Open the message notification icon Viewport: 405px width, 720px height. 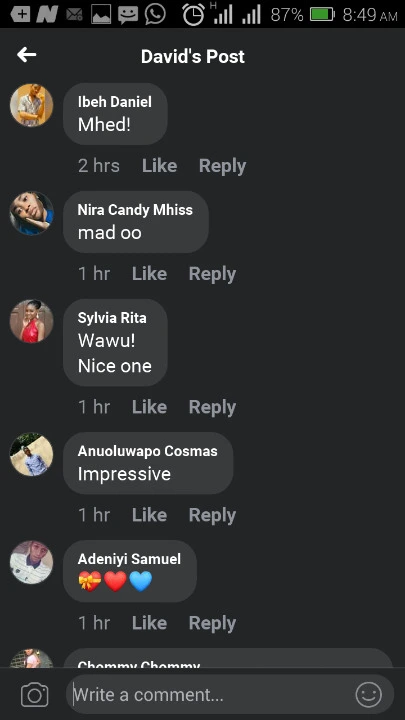click(128, 15)
